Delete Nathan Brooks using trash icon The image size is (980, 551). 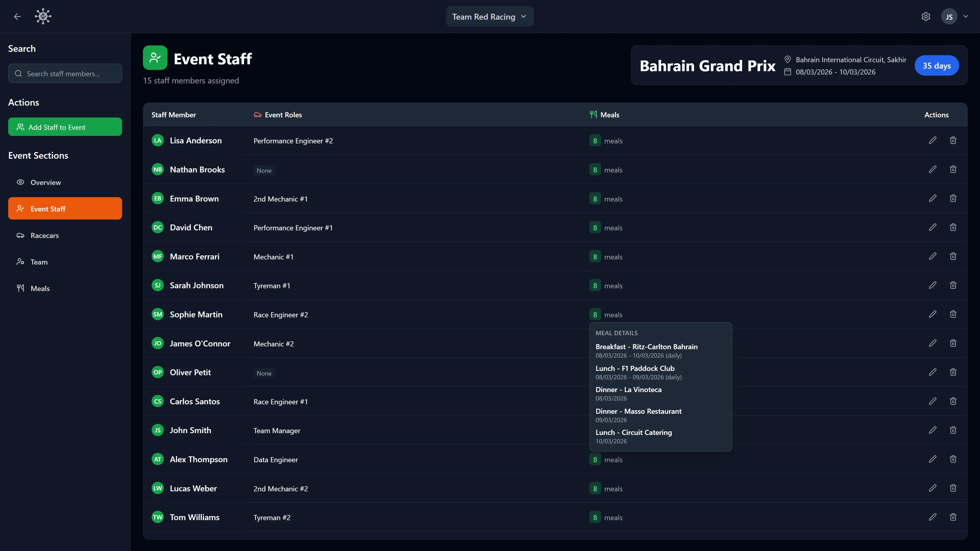[x=953, y=169]
